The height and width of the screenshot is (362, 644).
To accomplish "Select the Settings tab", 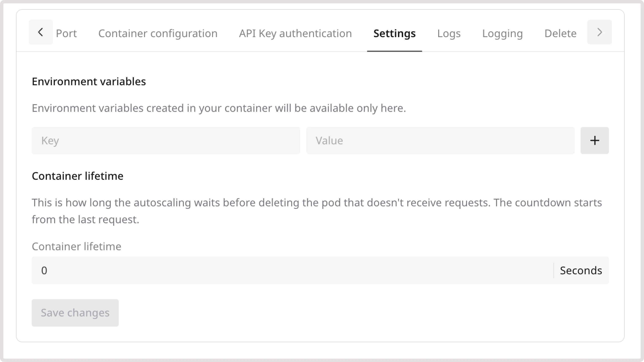I will coord(394,33).
